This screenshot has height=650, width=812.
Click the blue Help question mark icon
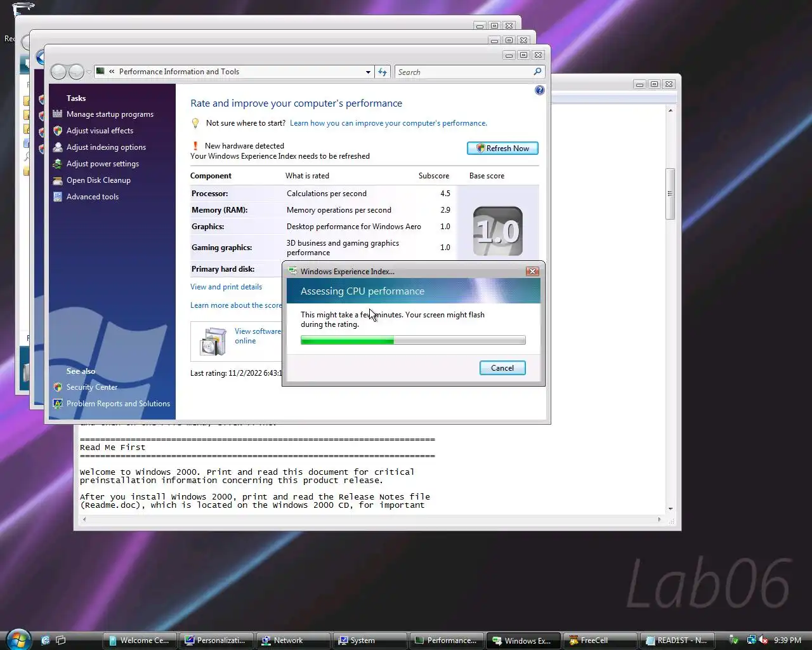pos(539,90)
